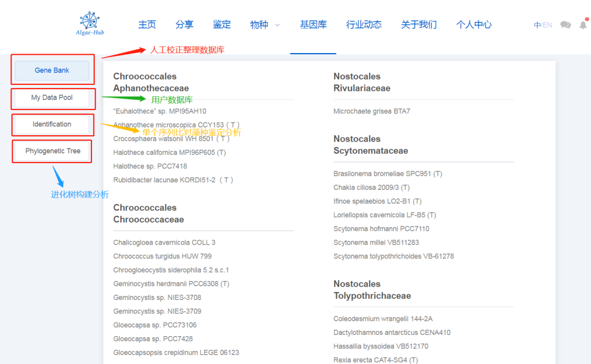
Task: Open the Phylogenetic Tree tool
Action: click(51, 151)
